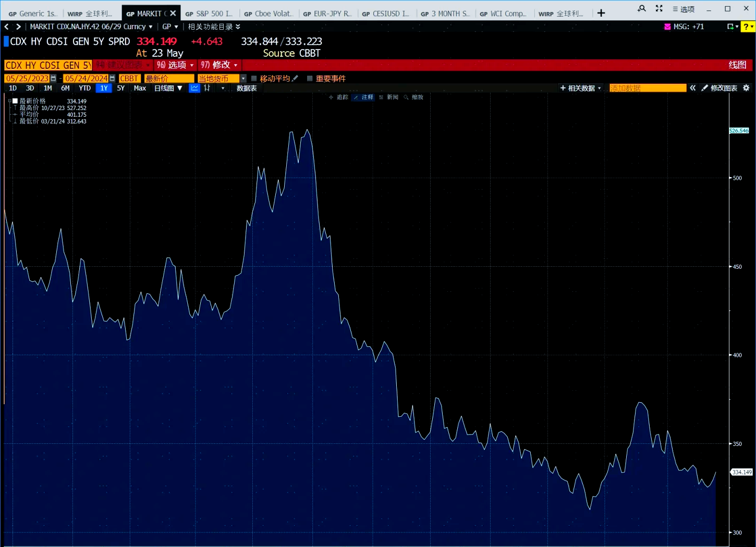Select the bar chart style icon

(x=207, y=88)
